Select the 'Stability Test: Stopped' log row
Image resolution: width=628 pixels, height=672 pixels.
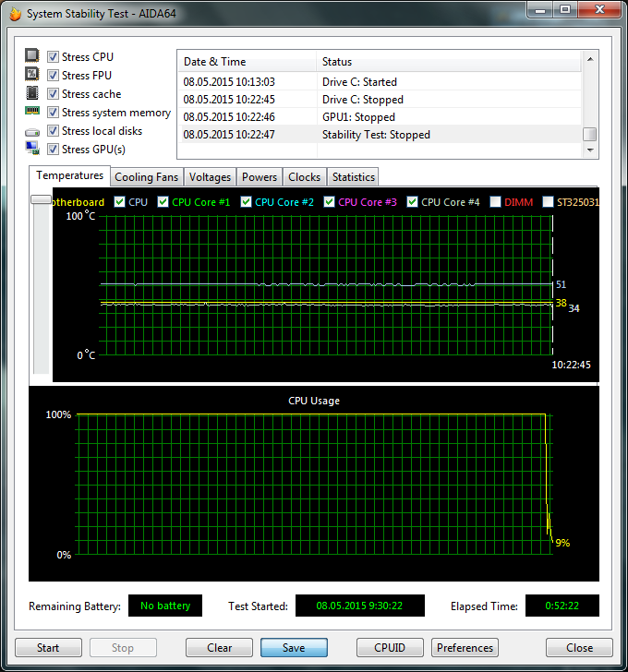pos(380,134)
